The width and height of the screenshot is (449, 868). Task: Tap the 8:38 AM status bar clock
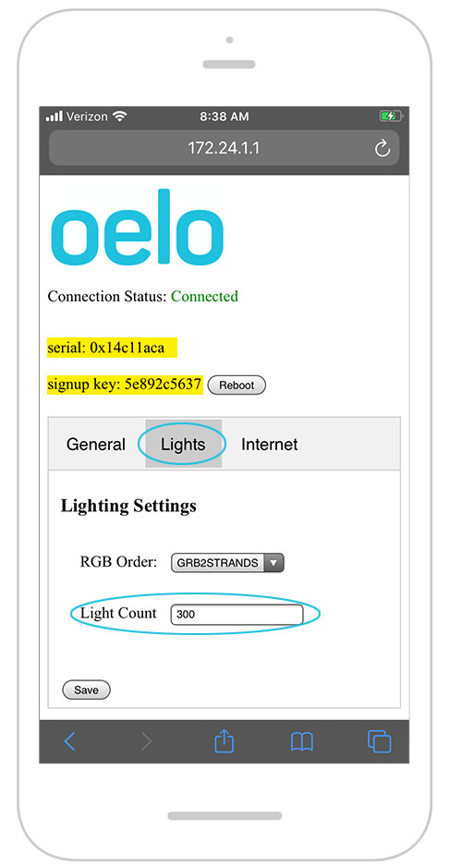click(x=224, y=116)
